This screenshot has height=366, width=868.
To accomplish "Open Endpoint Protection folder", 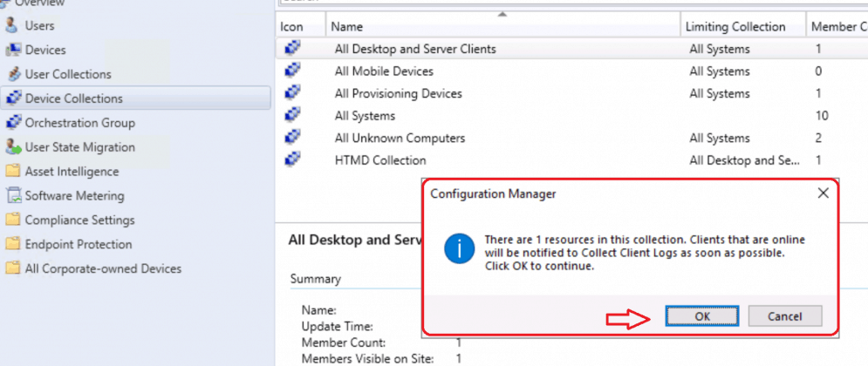I will coord(79,244).
